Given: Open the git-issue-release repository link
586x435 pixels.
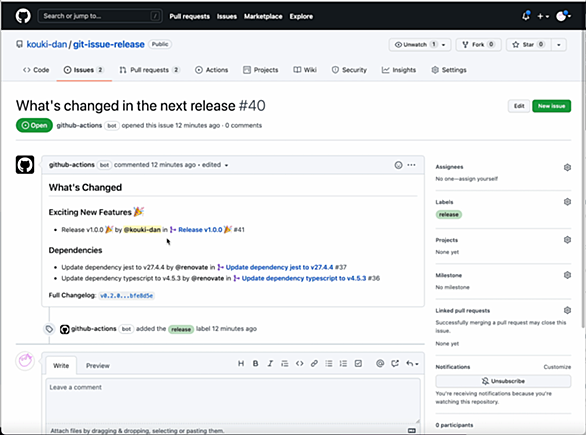Looking at the screenshot, I should [109, 44].
